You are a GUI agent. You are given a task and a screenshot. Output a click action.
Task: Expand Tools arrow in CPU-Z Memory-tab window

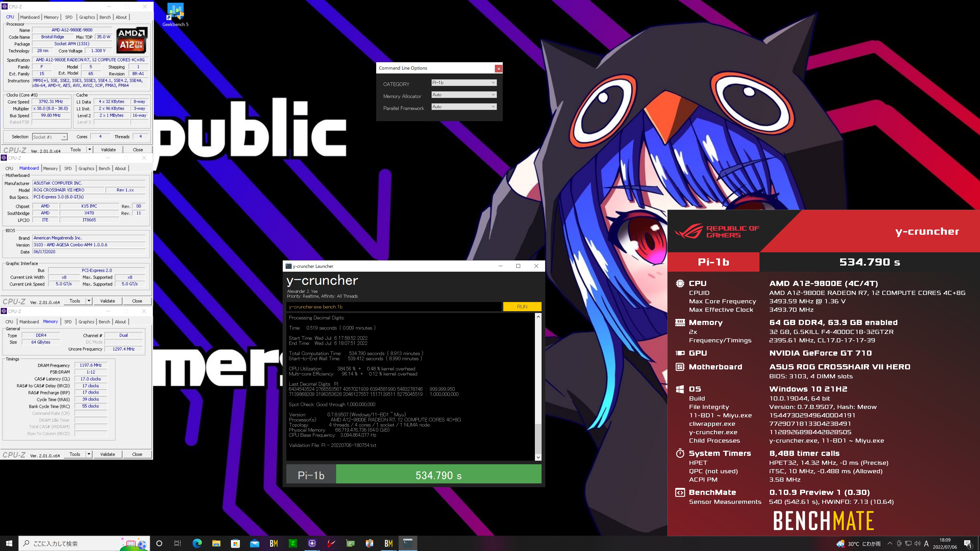click(89, 454)
